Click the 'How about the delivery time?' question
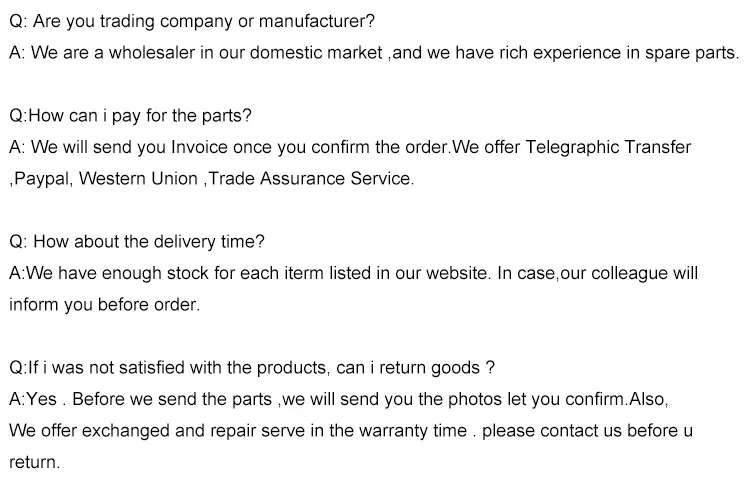The width and height of the screenshot is (750, 500). pos(137,242)
